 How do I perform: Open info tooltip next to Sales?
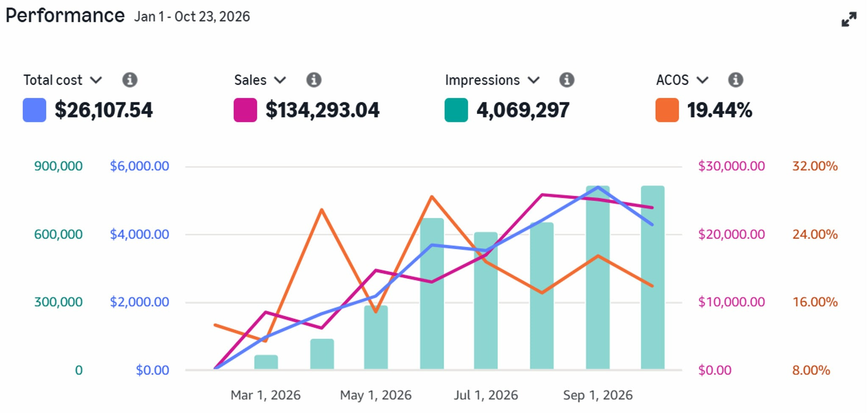[314, 80]
